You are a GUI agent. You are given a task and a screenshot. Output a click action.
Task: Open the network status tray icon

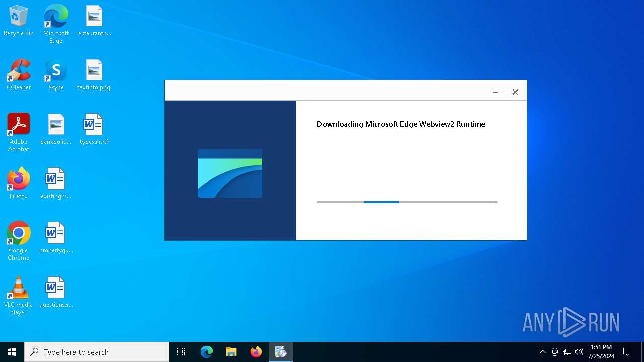[x=567, y=352]
